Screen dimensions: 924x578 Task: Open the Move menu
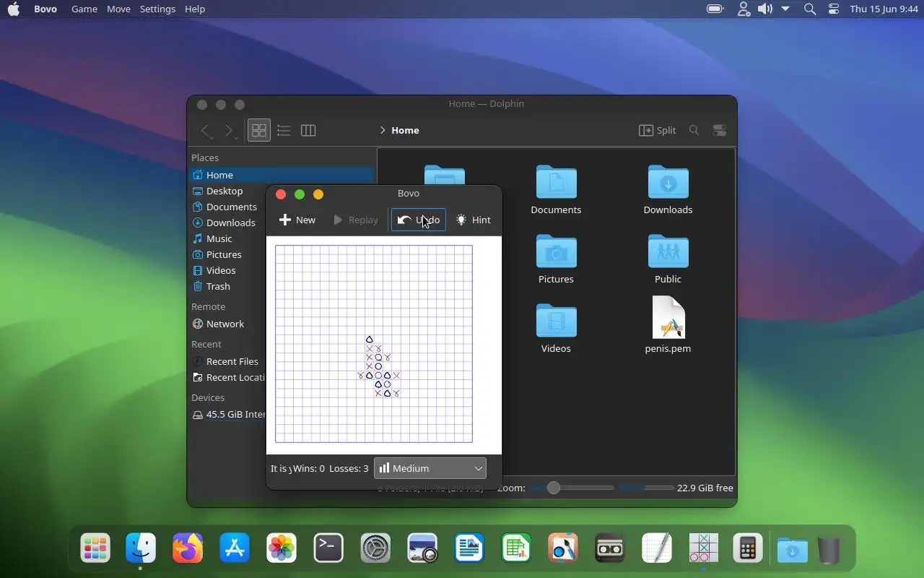pyautogui.click(x=118, y=9)
